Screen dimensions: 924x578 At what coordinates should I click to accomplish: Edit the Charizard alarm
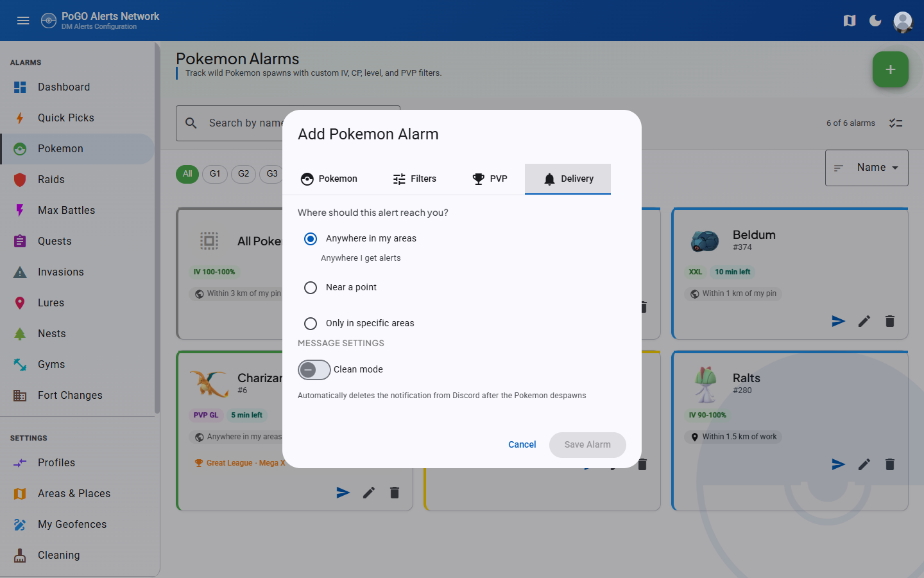369,493
